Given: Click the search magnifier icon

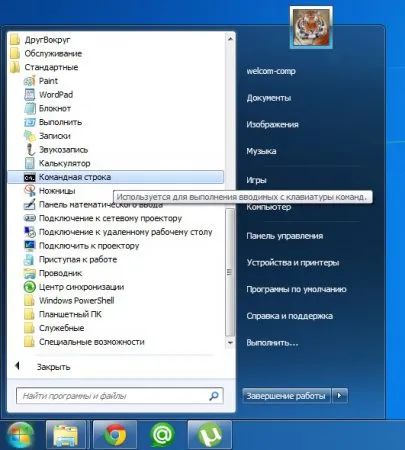Looking at the screenshot, I should point(214,396).
